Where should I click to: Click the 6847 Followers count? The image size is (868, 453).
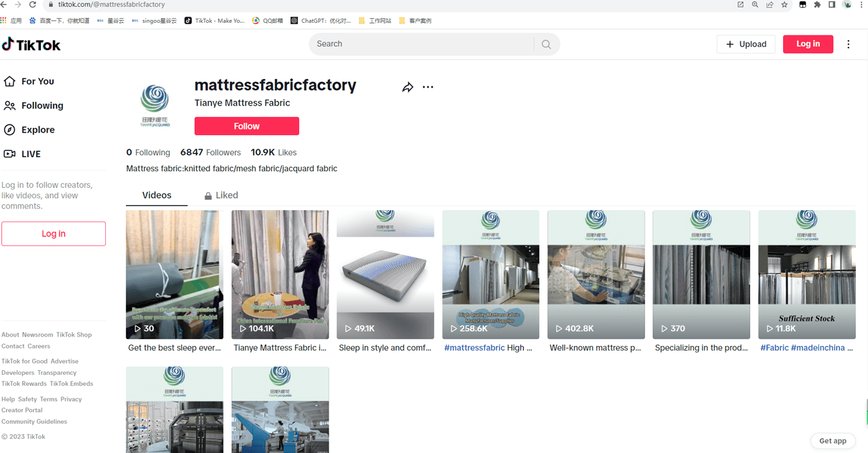210,153
